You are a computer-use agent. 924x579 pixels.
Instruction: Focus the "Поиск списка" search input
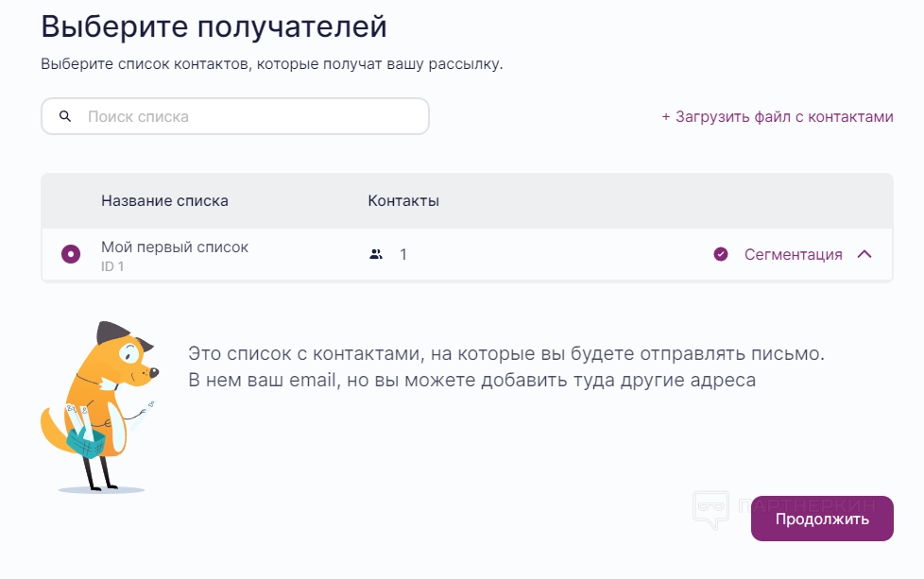[246, 117]
